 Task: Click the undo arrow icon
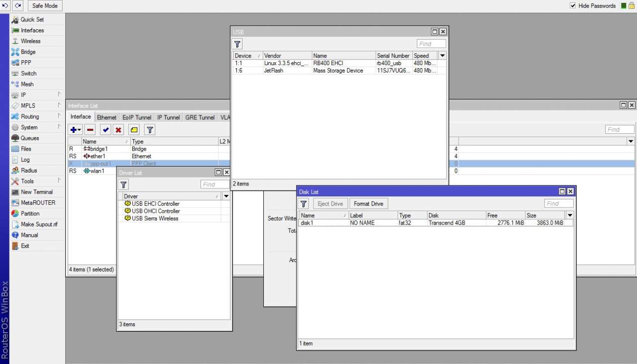point(5,6)
